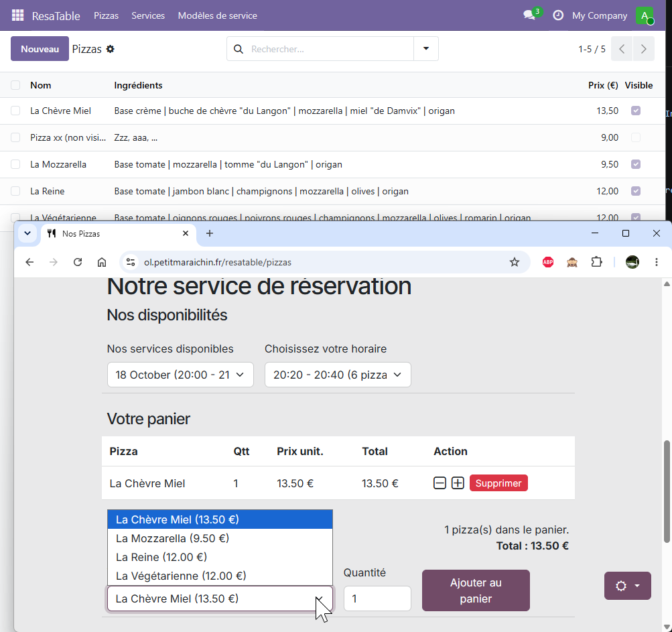
Task: Open the La Reine record row
Action: (x=332, y=191)
